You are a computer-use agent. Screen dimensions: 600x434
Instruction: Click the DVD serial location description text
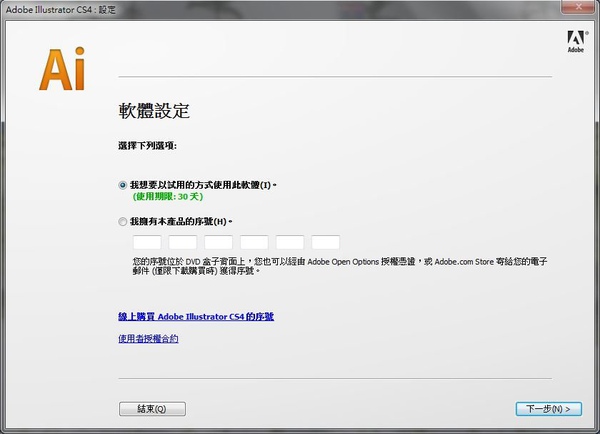[x=340, y=266]
